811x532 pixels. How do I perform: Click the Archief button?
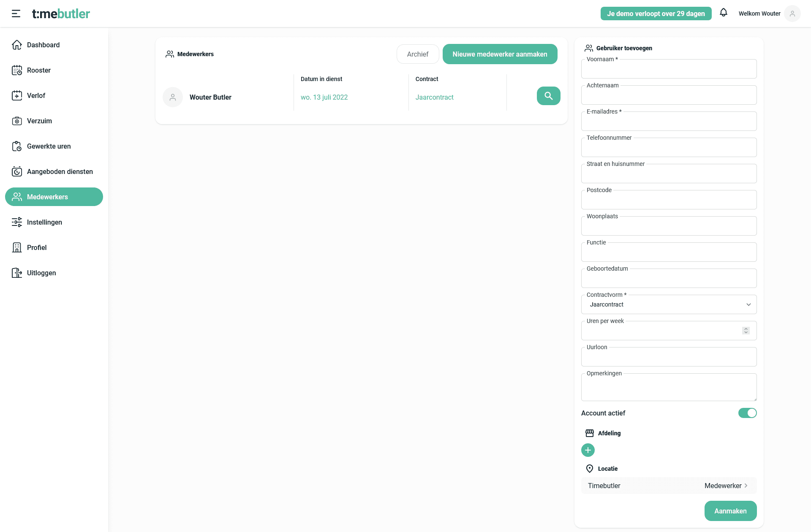coord(418,54)
